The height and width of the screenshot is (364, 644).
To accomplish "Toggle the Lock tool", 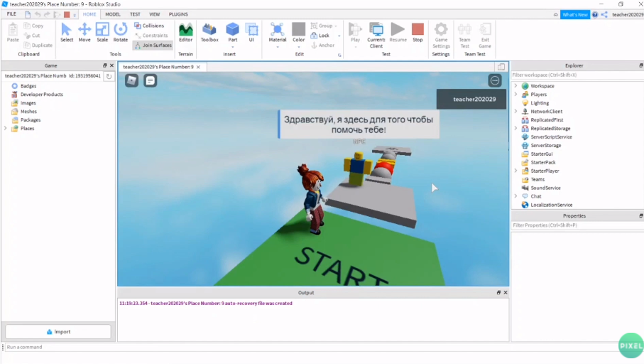I will (320, 36).
